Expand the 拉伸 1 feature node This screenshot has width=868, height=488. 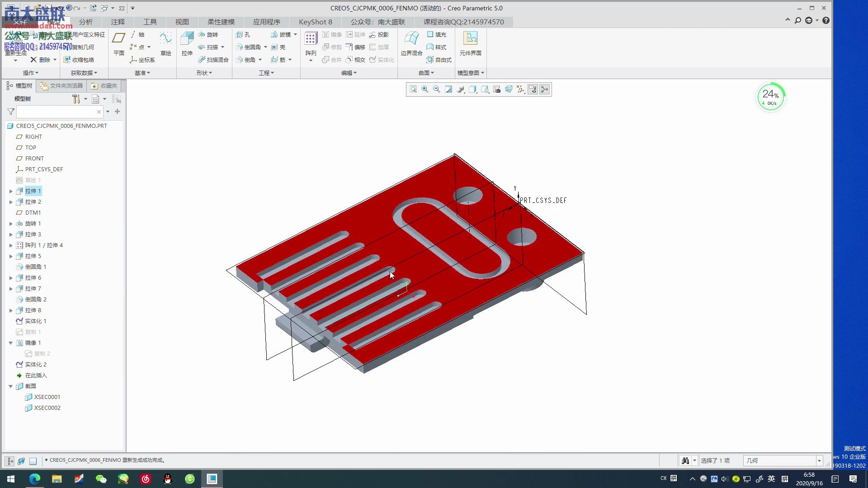point(11,191)
